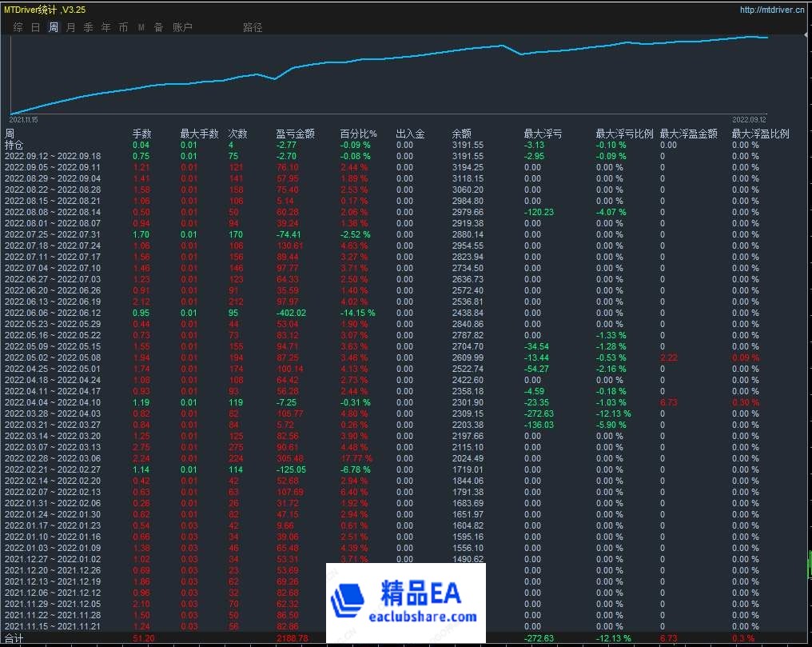The image size is (812, 647).
Task: Click the 余额 column header
Action: pyautogui.click(x=461, y=134)
